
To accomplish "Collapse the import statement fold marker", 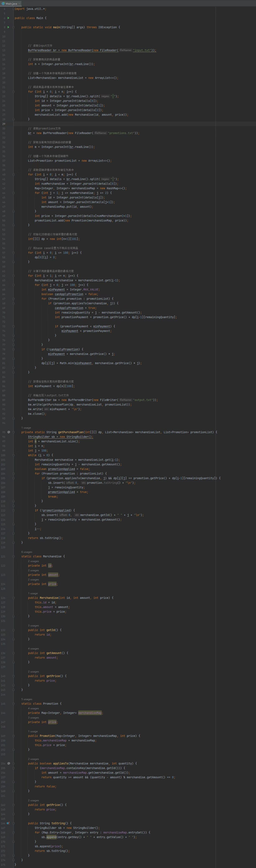I will click(x=13, y=9).
